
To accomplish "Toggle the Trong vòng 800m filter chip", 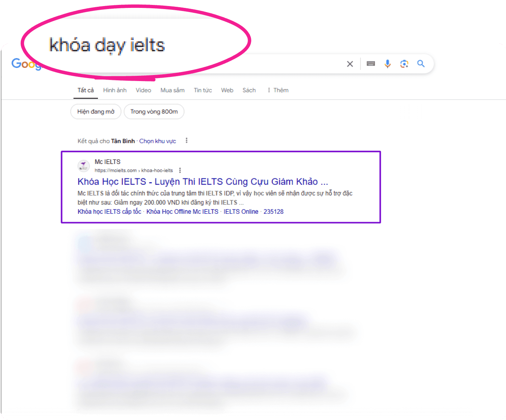I will pyautogui.click(x=154, y=112).
